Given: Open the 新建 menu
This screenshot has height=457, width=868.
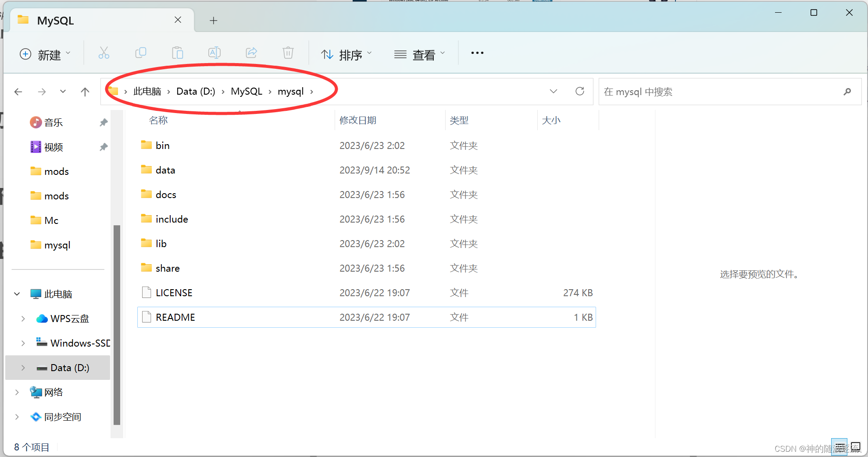Looking at the screenshot, I should click(45, 54).
